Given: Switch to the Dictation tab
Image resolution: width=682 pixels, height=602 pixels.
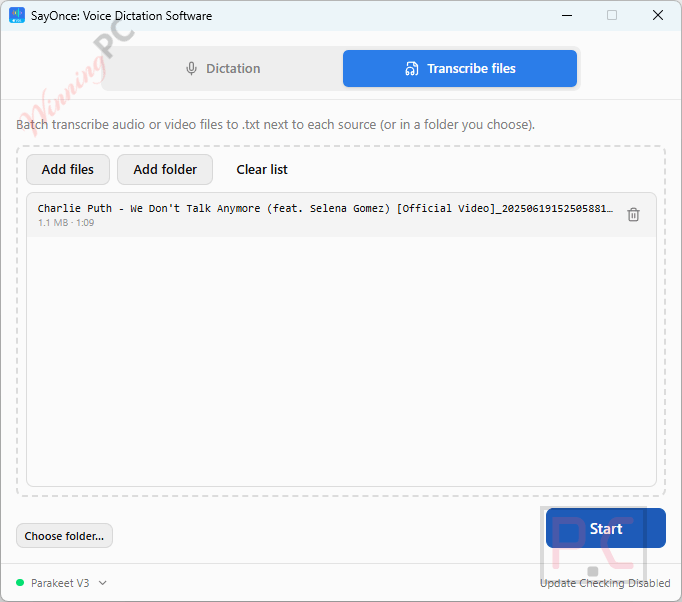Looking at the screenshot, I should click(223, 68).
